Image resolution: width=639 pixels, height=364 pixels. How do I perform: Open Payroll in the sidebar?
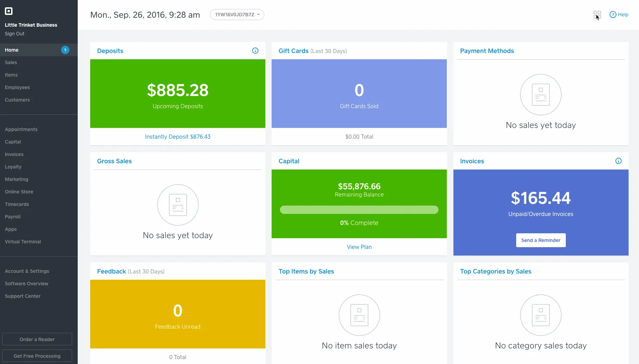(39, 217)
